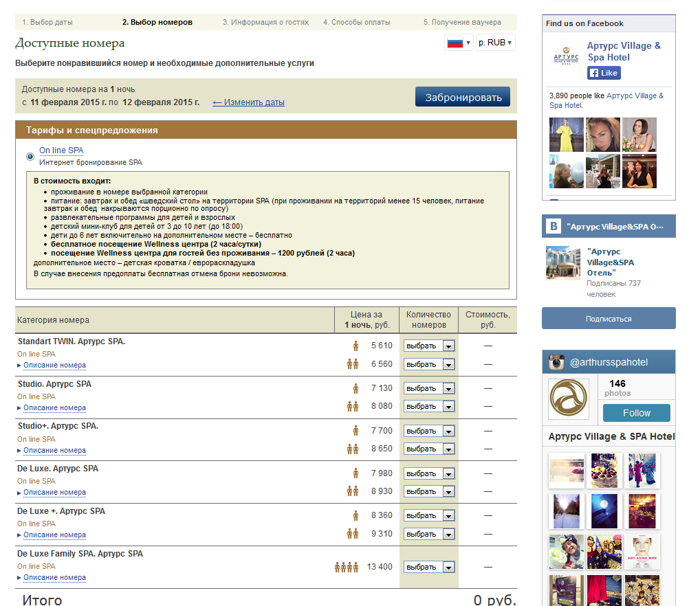Click four guests icon for De Luxe Family 13 400

[x=347, y=568]
